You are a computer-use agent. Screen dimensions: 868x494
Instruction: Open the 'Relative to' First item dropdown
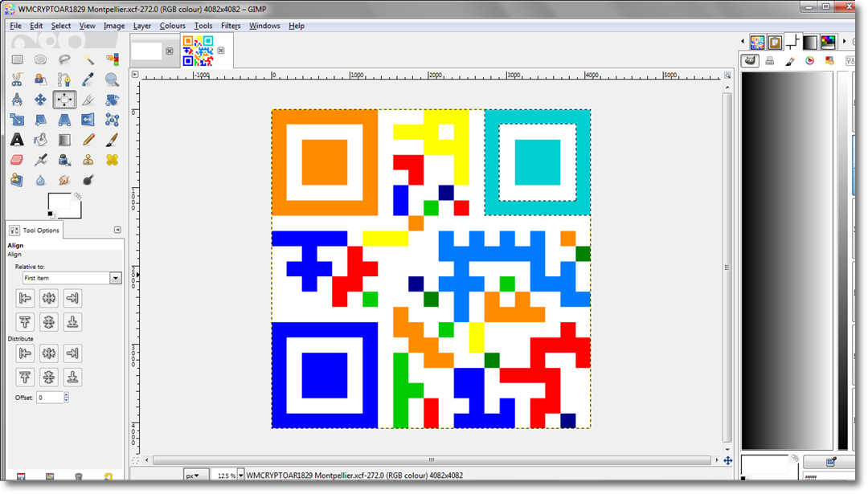pyautogui.click(x=72, y=278)
